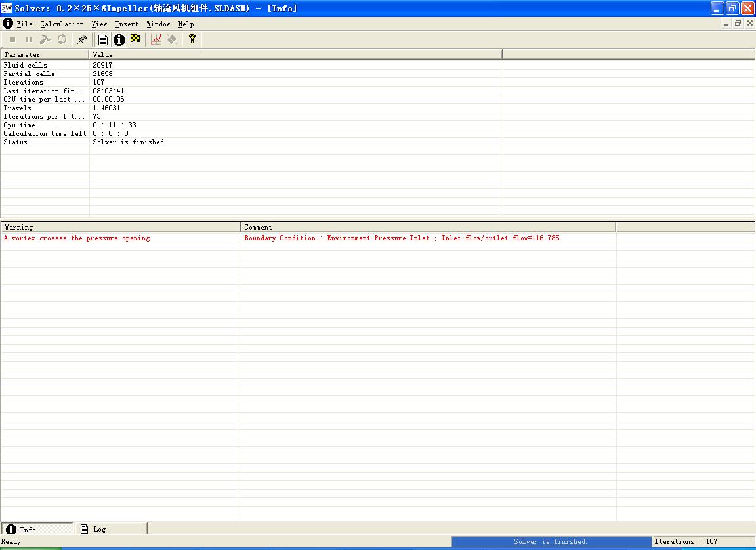Open the Calculation menu
Screen dimensions: 756x550
62,24
